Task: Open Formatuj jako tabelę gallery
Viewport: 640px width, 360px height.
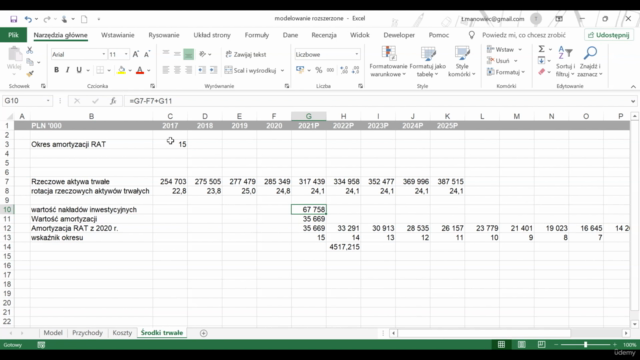Action: 427,61
